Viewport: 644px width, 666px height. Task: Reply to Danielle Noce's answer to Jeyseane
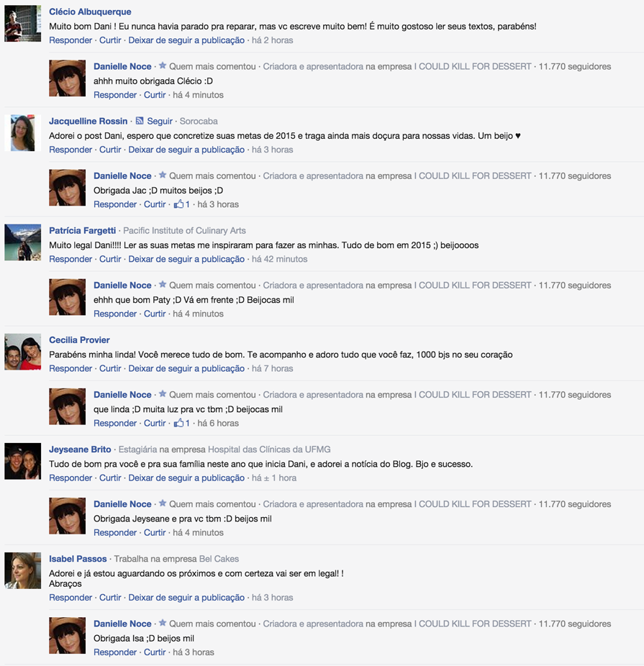[115, 533]
